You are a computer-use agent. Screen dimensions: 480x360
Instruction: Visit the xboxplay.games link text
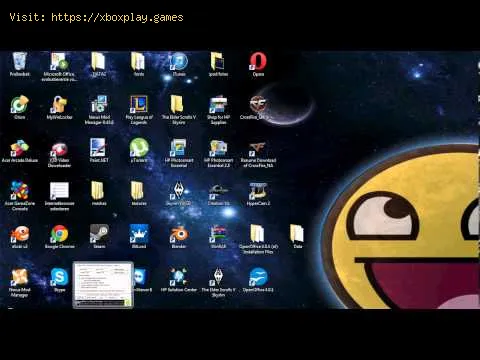click(x=117, y=17)
